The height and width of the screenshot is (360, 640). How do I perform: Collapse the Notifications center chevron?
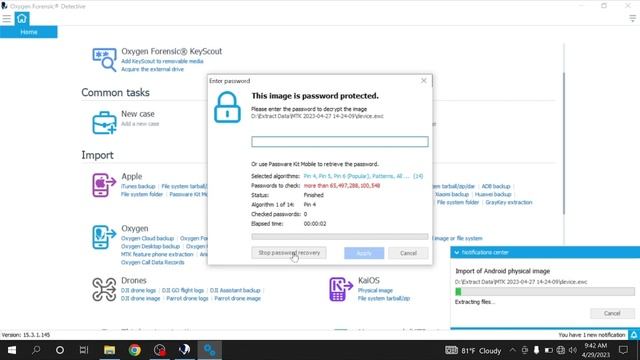coord(457,253)
